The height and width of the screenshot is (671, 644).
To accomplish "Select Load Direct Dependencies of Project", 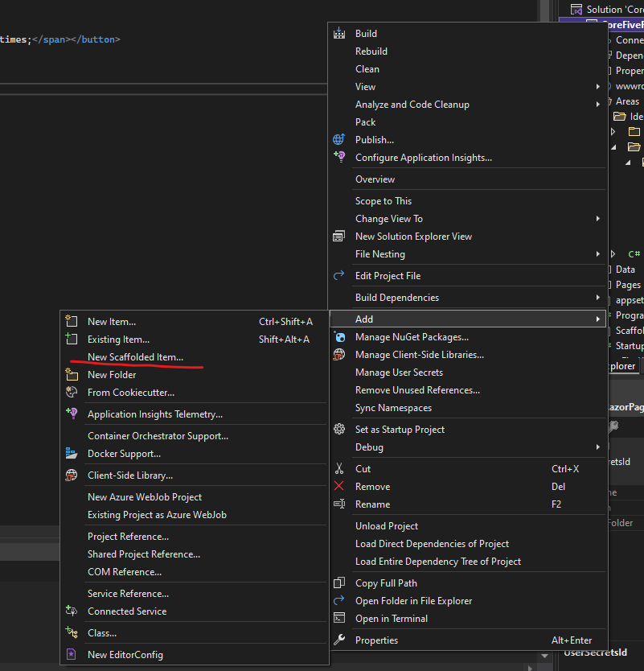I will (x=432, y=543).
